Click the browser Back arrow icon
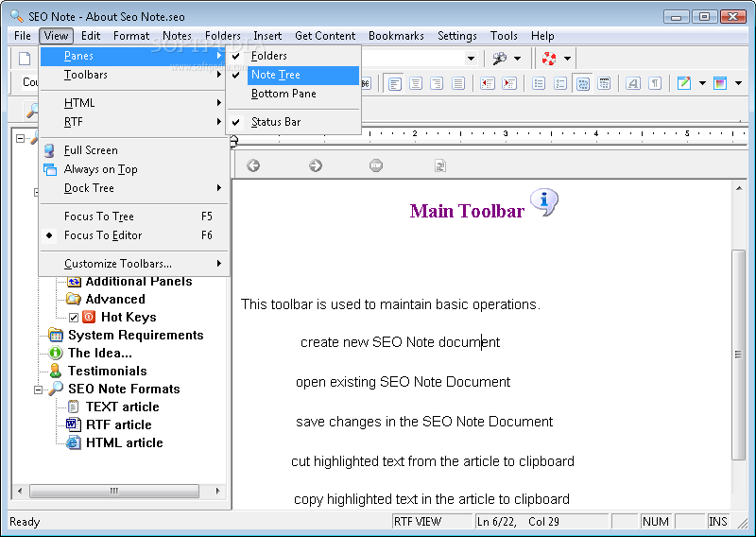756x537 pixels. (253, 165)
